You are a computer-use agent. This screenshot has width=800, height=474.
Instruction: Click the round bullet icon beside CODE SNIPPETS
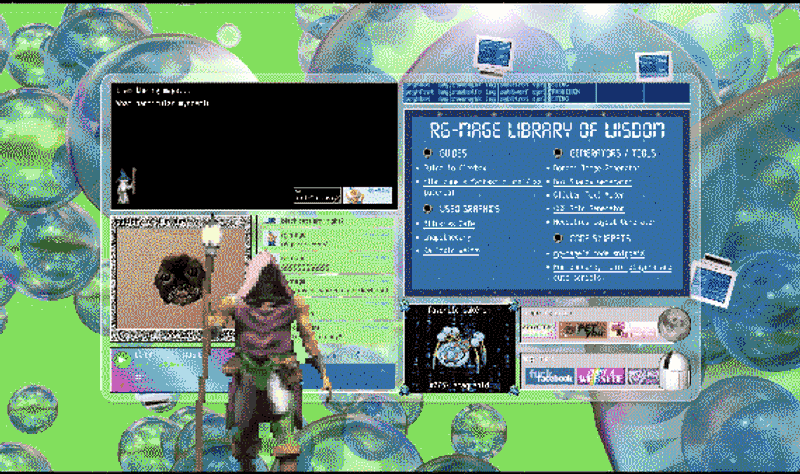558,238
